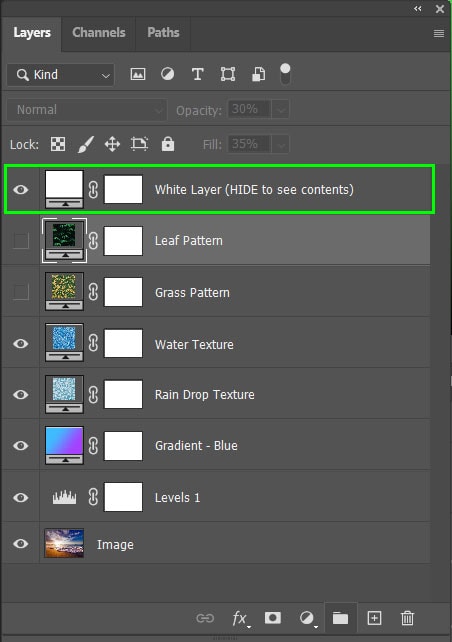Create new fill or adjustment layer

(307, 618)
